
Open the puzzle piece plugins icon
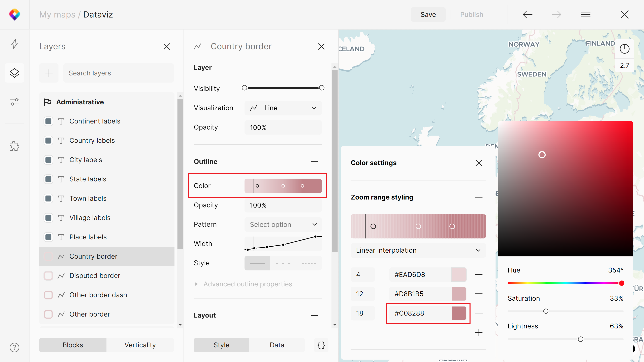[14, 146]
